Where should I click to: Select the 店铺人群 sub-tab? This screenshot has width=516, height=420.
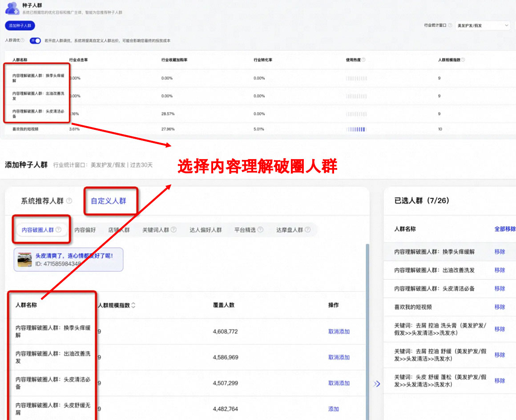tap(119, 230)
